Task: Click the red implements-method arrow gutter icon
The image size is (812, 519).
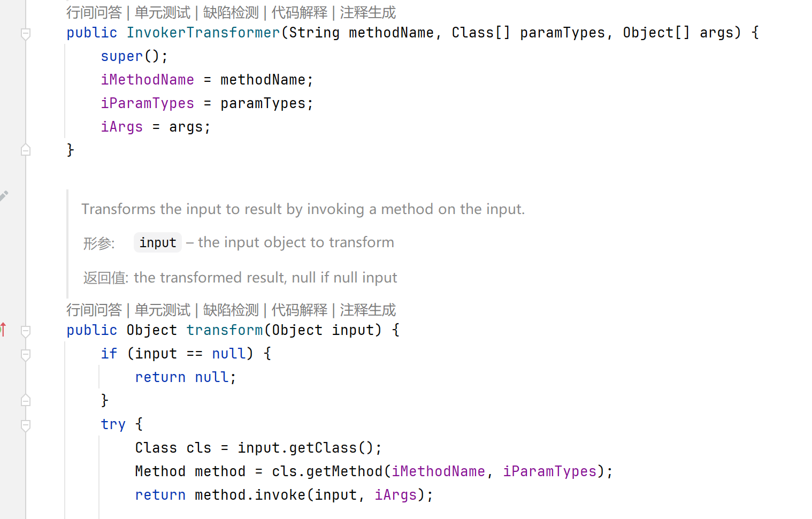Action: coord(3,329)
